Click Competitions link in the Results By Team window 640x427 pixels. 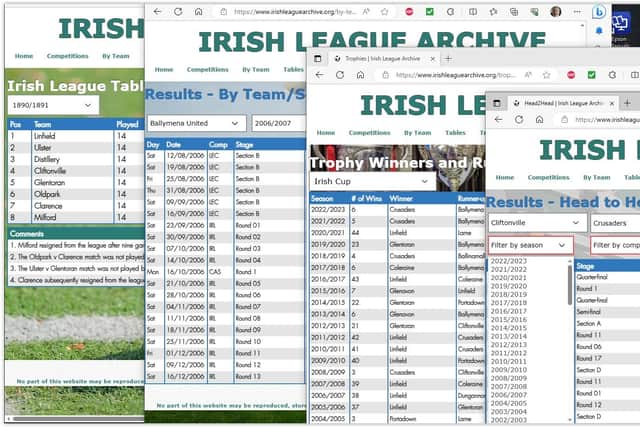click(207, 69)
